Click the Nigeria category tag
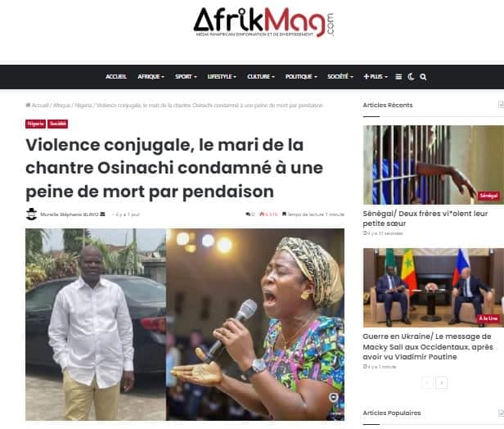Screen dimensions: 504x429 [x=36, y=124]
